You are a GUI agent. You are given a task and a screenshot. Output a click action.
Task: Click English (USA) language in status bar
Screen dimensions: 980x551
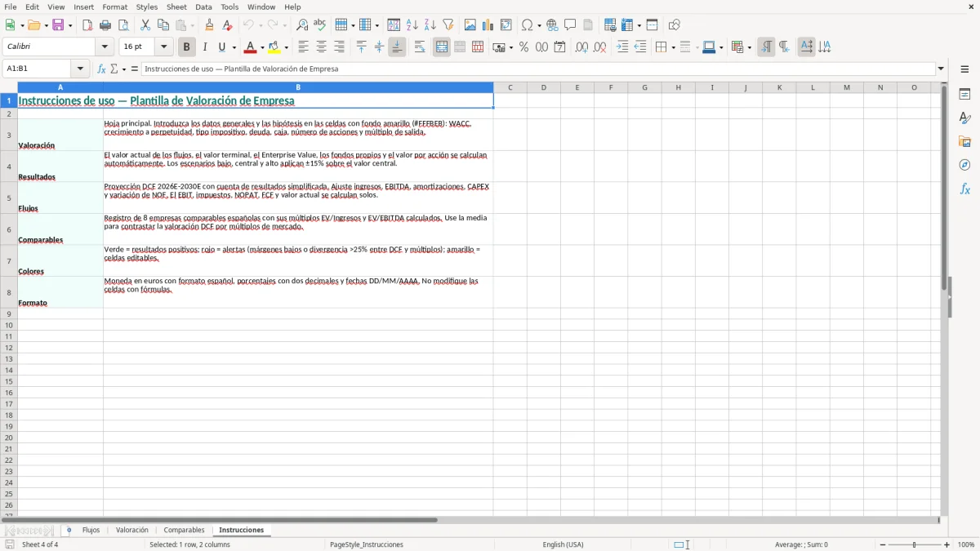click(x=563, y=544)
